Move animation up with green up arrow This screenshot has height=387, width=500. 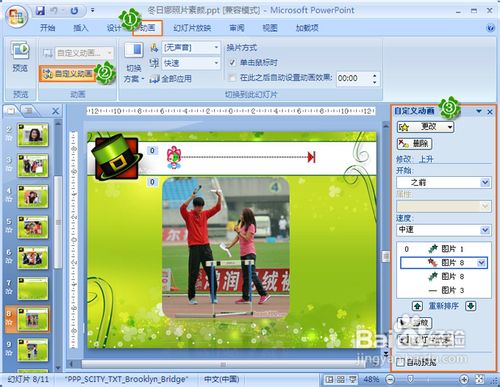pos(417,306)
